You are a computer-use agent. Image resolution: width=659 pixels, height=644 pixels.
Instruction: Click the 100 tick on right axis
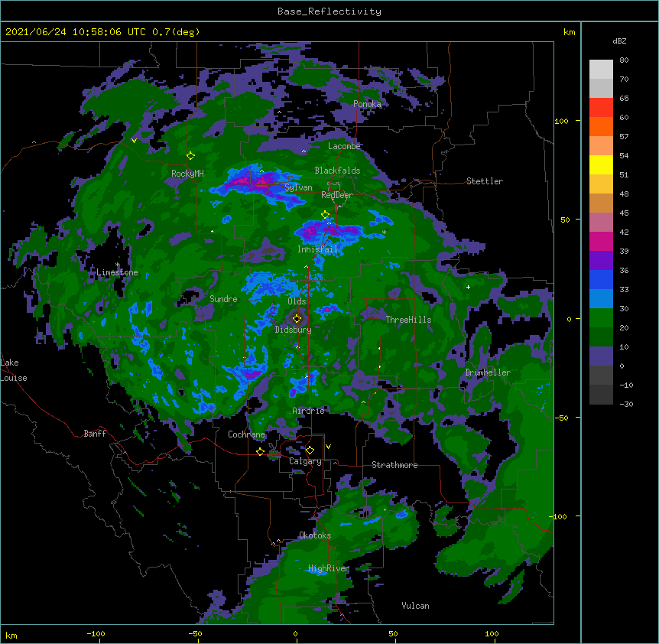click(x=561, y=121)
